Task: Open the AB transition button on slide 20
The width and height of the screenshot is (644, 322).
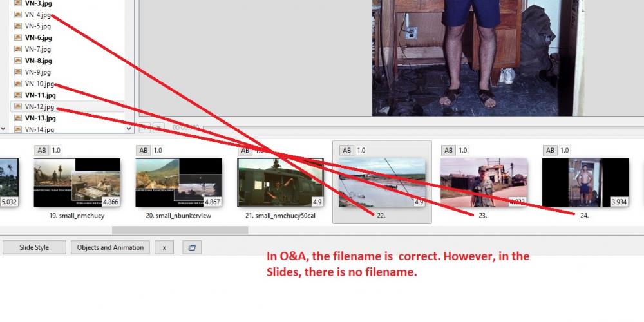Action: click(144, 150)
